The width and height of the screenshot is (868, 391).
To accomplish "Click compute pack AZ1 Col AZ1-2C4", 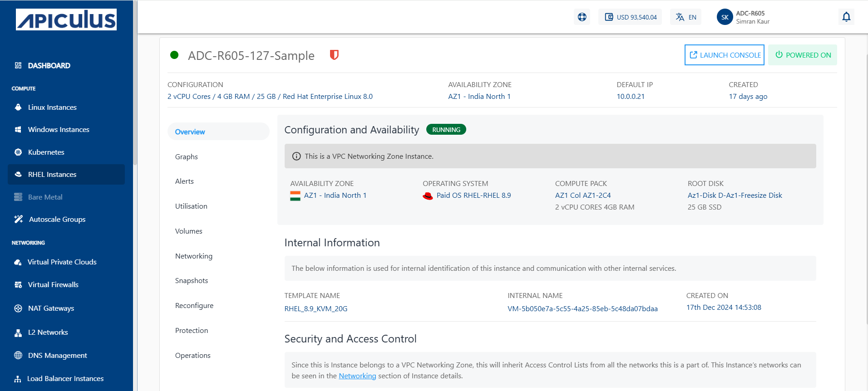I will [x=583, y=195].
